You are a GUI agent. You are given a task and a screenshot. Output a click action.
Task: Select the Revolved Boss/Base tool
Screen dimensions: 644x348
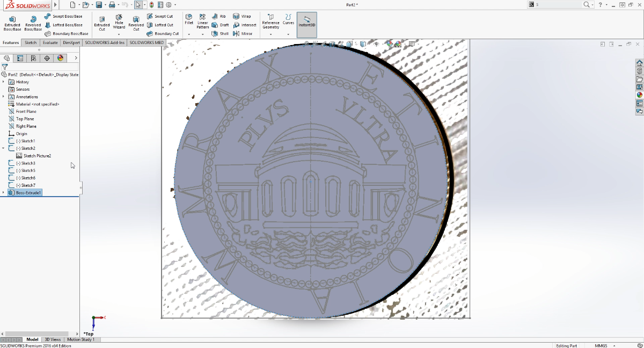(x=33, y=24)
